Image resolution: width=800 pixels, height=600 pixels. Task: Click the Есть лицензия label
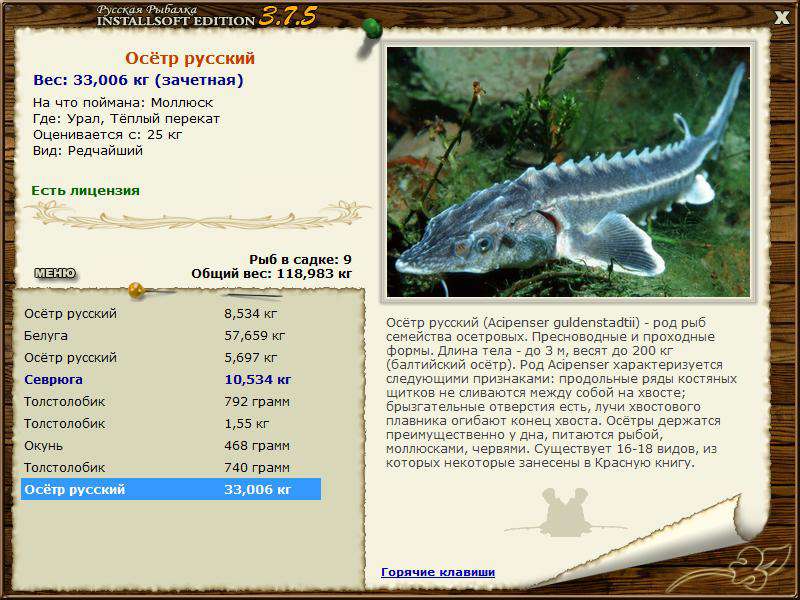tap(85, 191)
